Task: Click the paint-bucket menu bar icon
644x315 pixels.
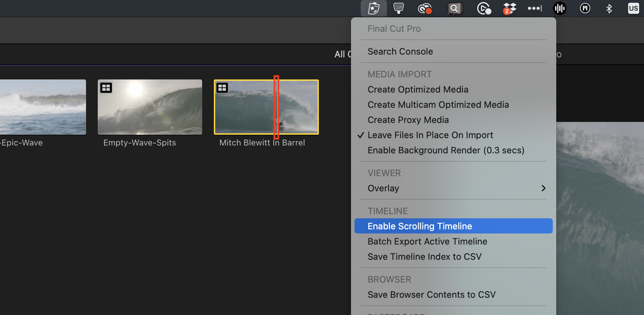Action: pyautogui.click(x=399, y=8)
